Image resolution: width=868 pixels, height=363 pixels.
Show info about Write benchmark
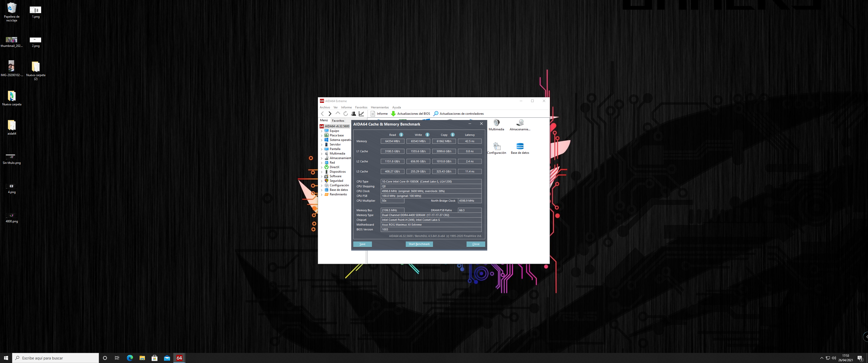click(x=427, y=135)
